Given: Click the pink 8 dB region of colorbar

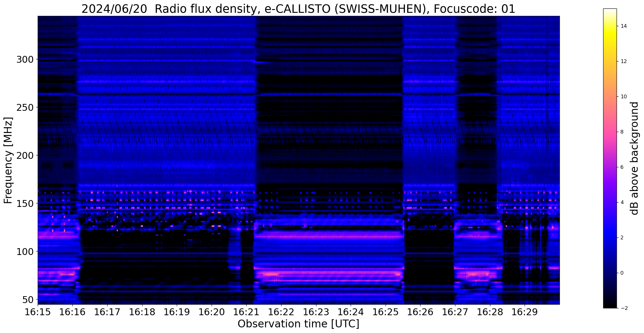Looking at the screenshot, I should pos(610,132).
